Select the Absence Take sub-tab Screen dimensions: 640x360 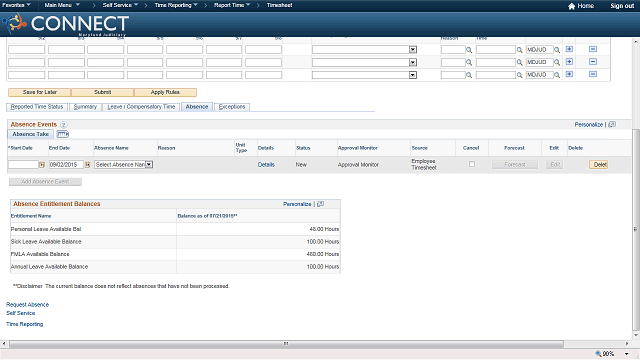click(31, 134)
